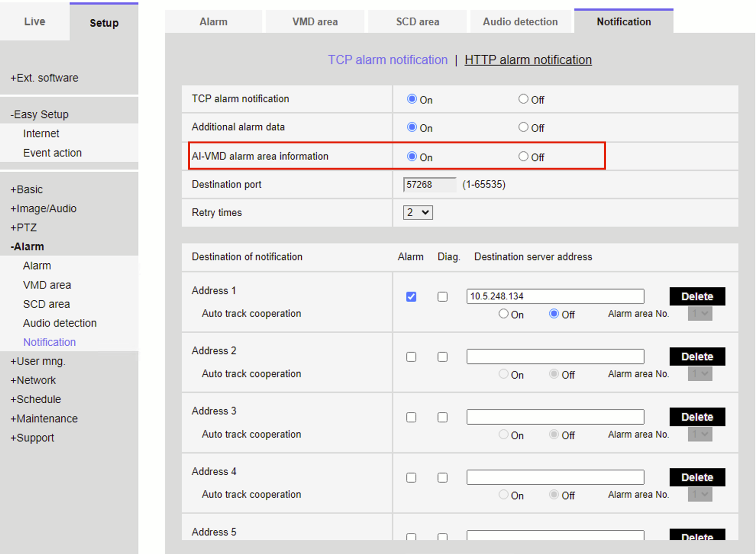Check the Diag. checkbox for Address 1
756x554 pixels.
pos(442,297)
